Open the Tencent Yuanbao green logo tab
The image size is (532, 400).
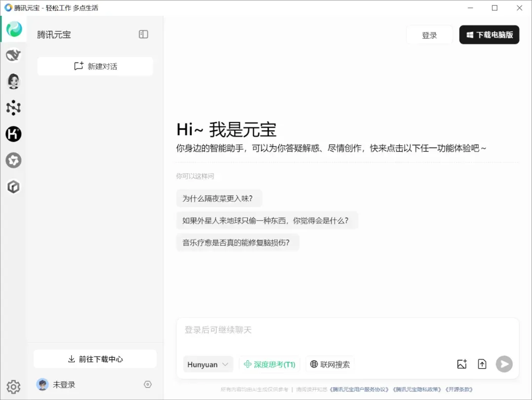[14, 29]
